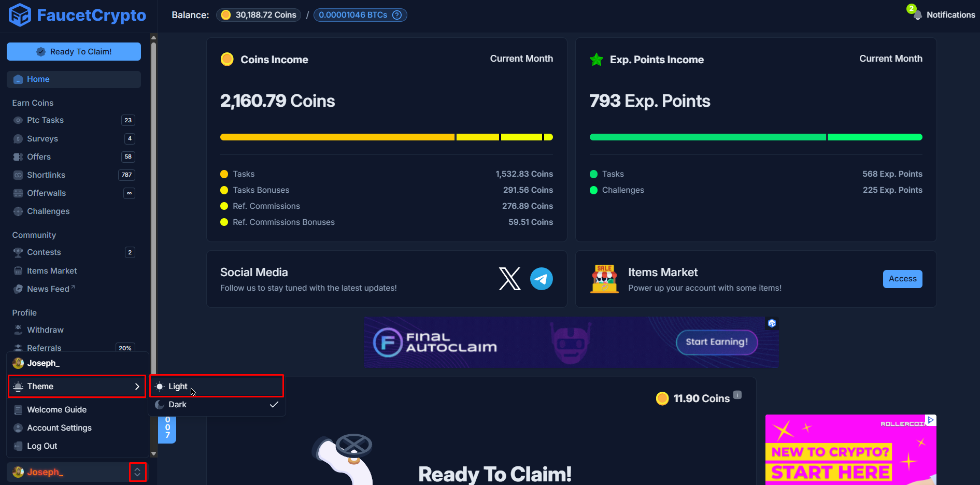Select the Surveys icon in sidebar

(18, 138)
